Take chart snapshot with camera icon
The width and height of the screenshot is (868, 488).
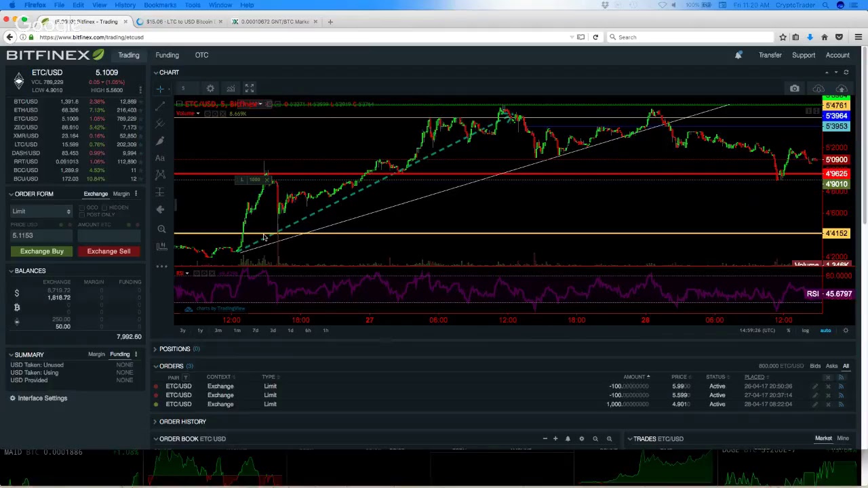click(795, 89)
